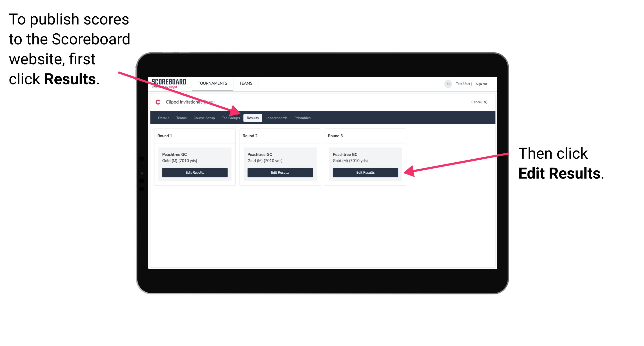This screenshot has height=346, width=644.
Task: Select the Leaderboards tab
Action: [x=276, y=118]
